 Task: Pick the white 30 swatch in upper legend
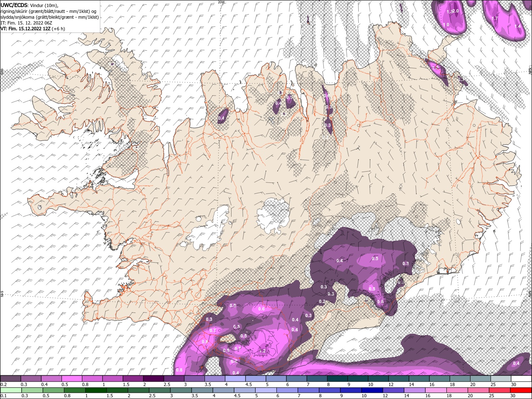click(521, 379)
